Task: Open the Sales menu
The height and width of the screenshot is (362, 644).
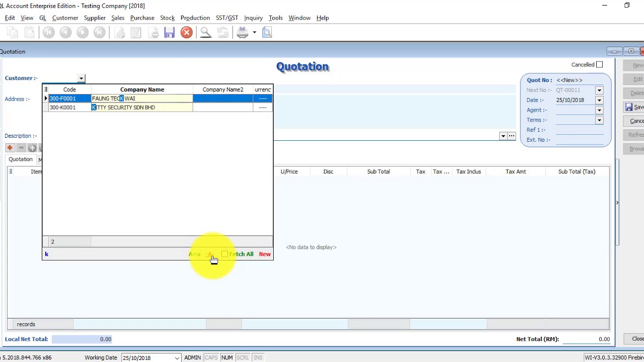Action: [x=118, y=18]
